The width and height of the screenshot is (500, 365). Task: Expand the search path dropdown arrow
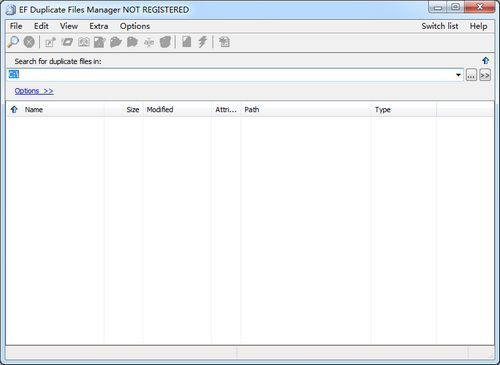pyautogui.click(x=458, y=75)
